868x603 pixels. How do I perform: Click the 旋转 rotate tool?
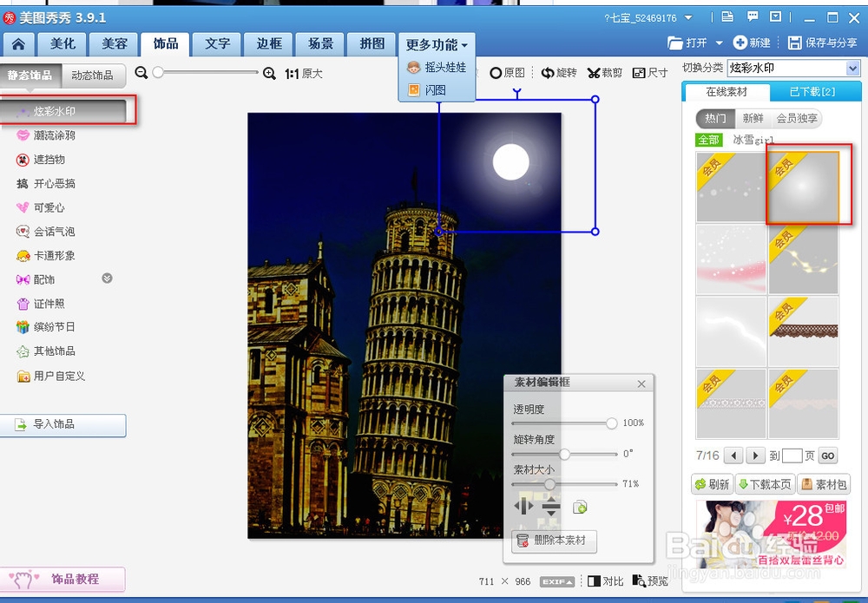[x=559, y=73]
